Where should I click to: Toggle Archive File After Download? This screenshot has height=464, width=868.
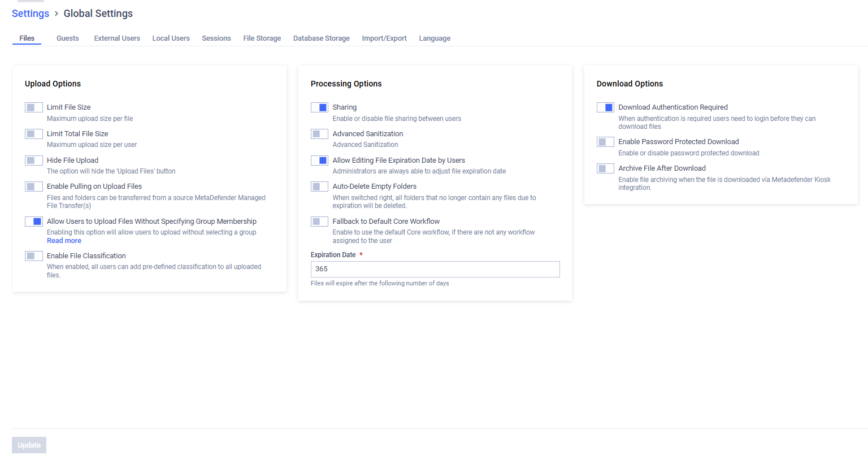coord(605,168)
